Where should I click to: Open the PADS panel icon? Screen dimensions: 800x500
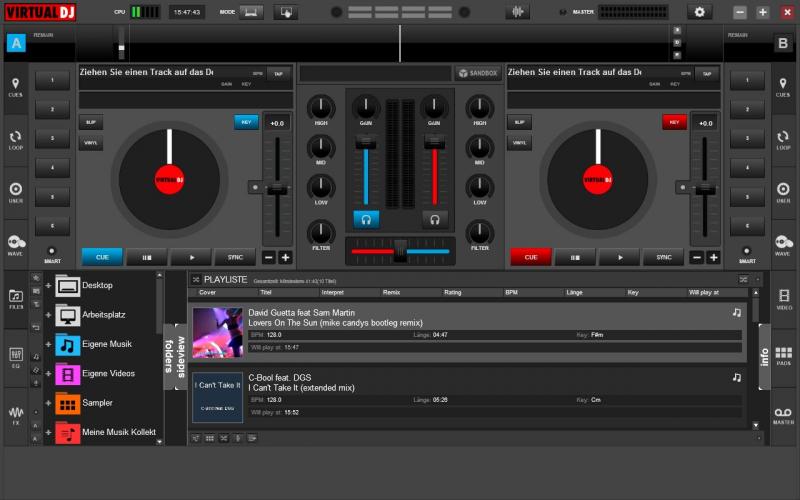pyautogui.click(x=783, y=355)
